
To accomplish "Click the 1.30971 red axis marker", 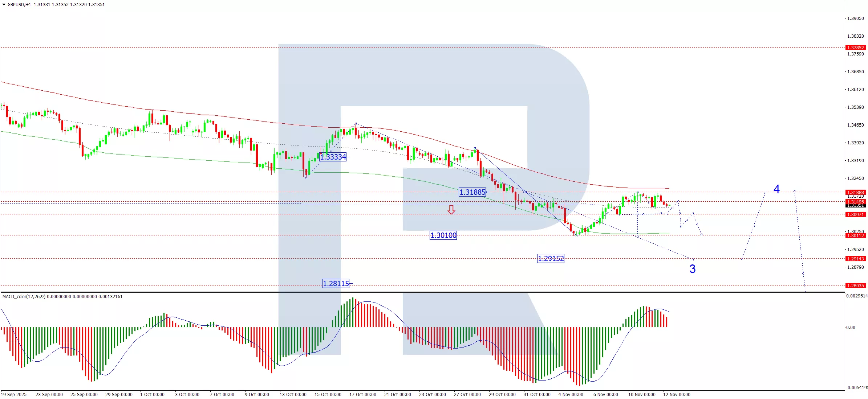I will pyautogui.click(x=855, y=214).
